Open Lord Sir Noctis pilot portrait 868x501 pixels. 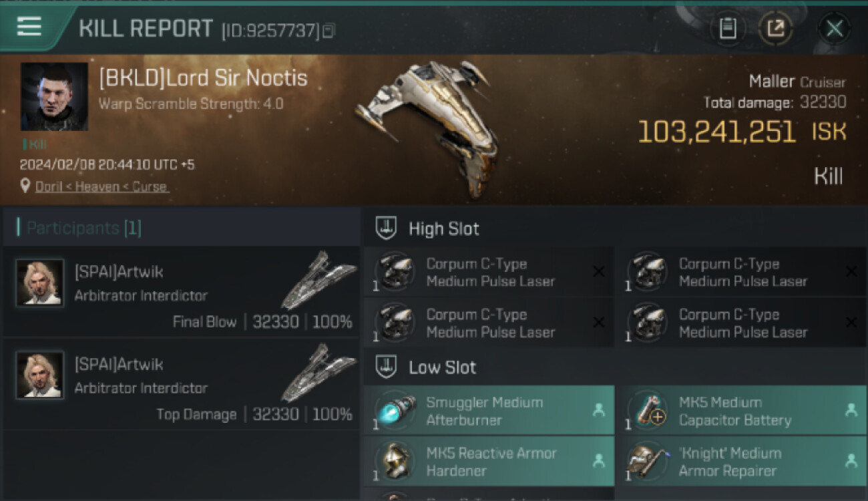[54, 97]
